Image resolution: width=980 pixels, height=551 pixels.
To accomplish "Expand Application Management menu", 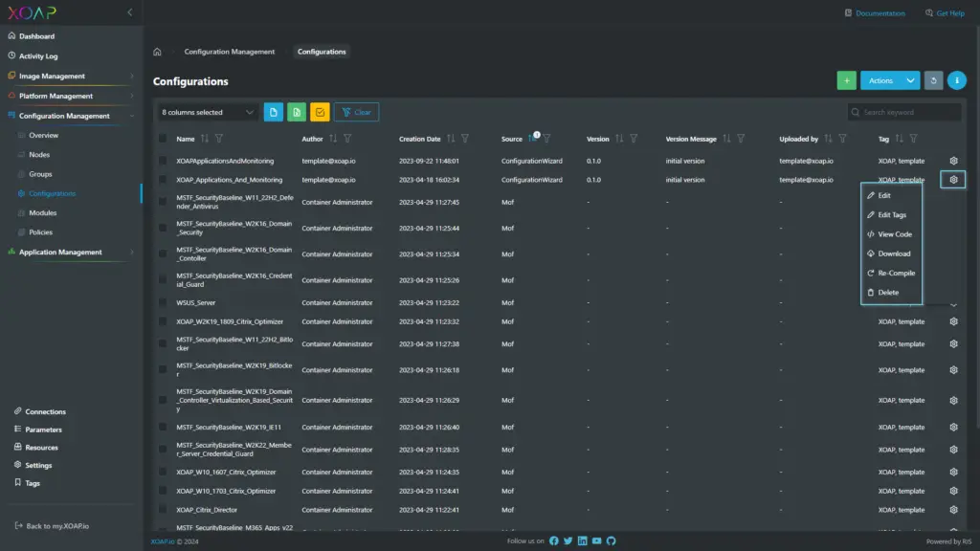I will pos(71,253).
